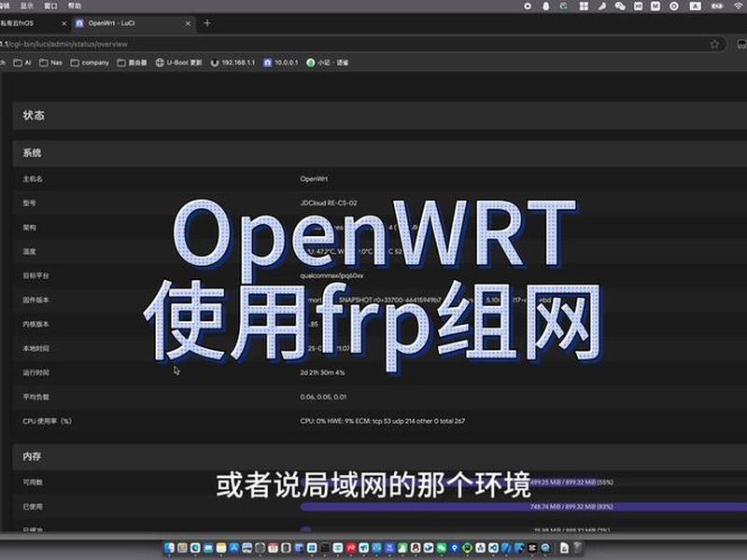Viewport: 747px width, 560px height.
Task: Click the WeChat icon in the menu bar
Action: click(x=620, y=7)
